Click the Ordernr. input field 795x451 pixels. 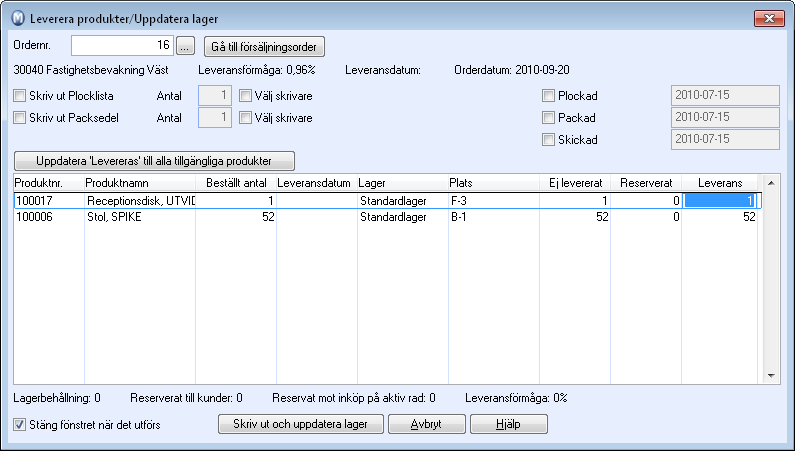122,46
